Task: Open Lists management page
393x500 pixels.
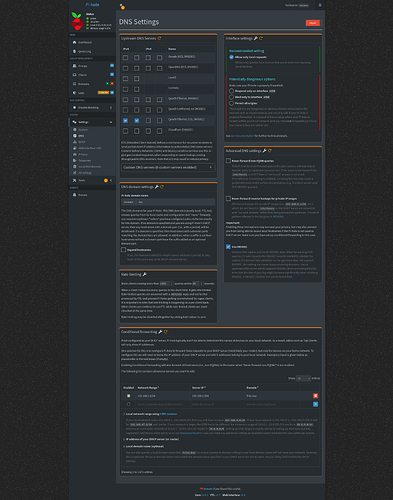Action: tap(92, 93)
